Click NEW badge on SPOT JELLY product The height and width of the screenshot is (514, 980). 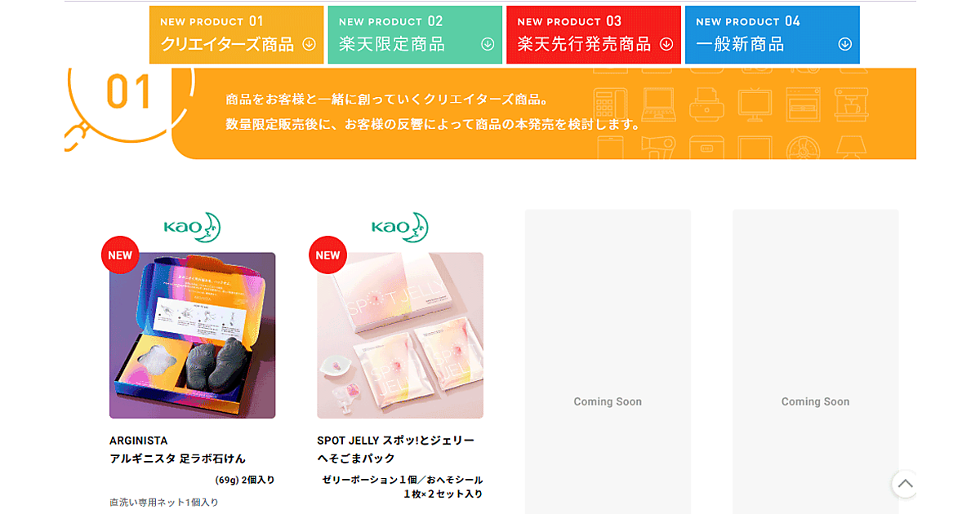click(327, 255)
